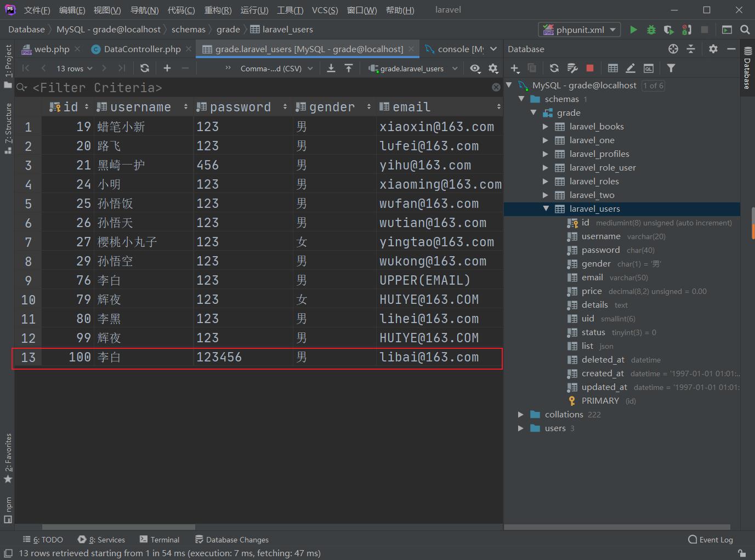Screen dimensions: 755x560
Task: Click the Database breadcrumb in navigation bar
Action: (x=26, y=30)
